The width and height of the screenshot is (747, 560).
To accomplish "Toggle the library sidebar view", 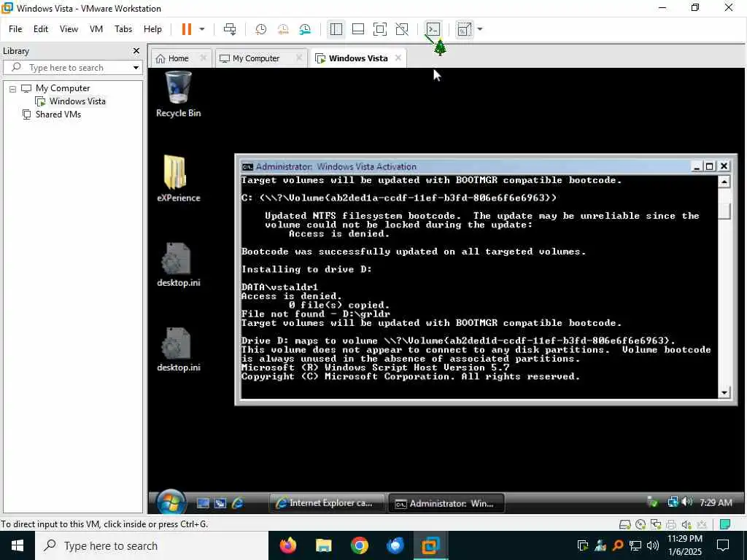I will click(336, 29).
